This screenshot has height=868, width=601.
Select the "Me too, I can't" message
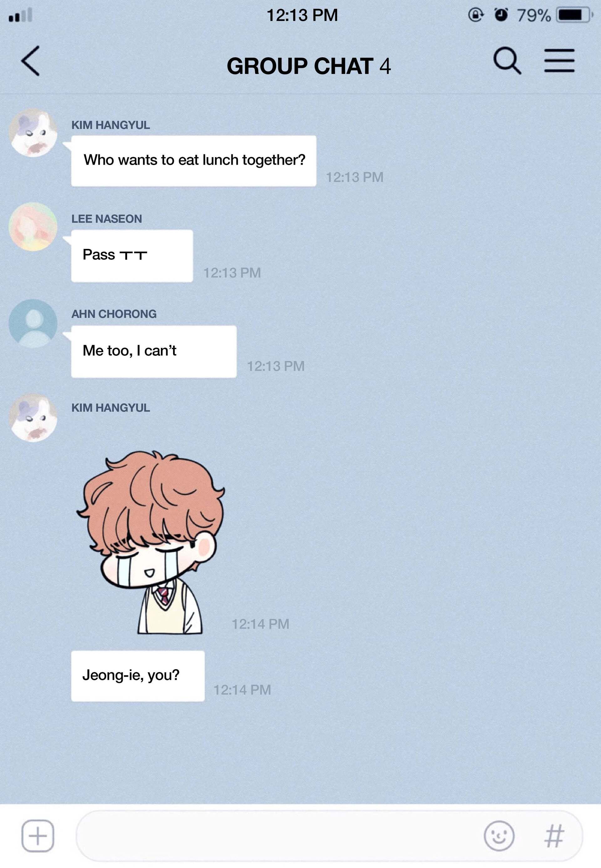pos(154,352)
